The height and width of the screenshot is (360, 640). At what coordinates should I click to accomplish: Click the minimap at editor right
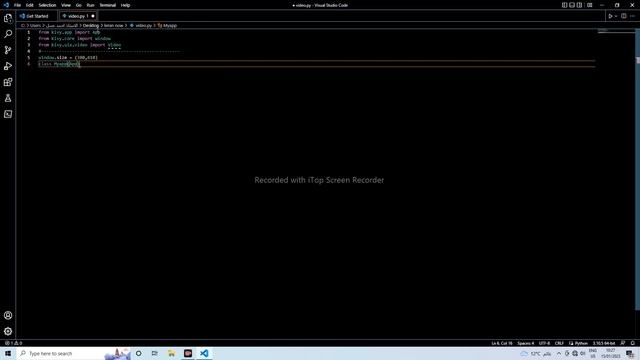click(x=615, y=31)
